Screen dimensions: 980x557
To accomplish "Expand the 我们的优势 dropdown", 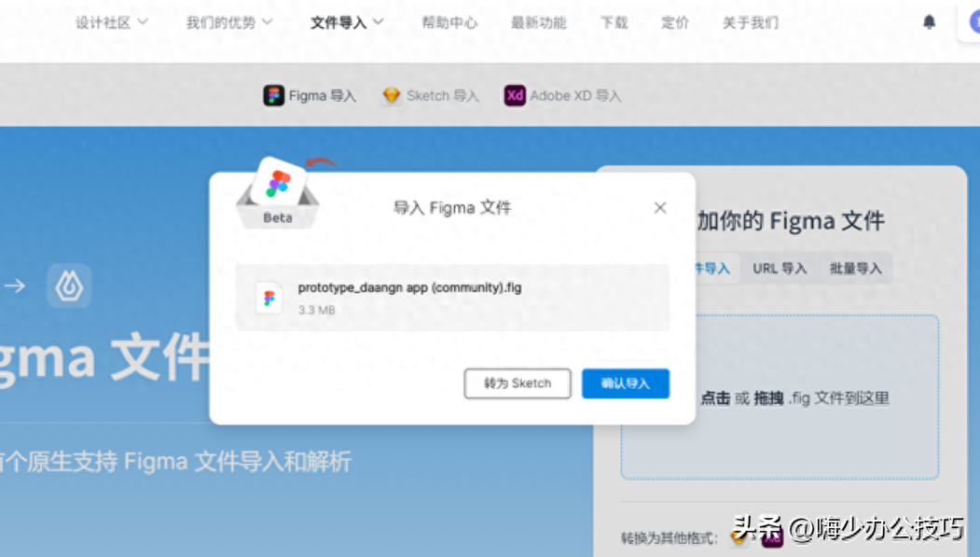I will pos(229,22).
